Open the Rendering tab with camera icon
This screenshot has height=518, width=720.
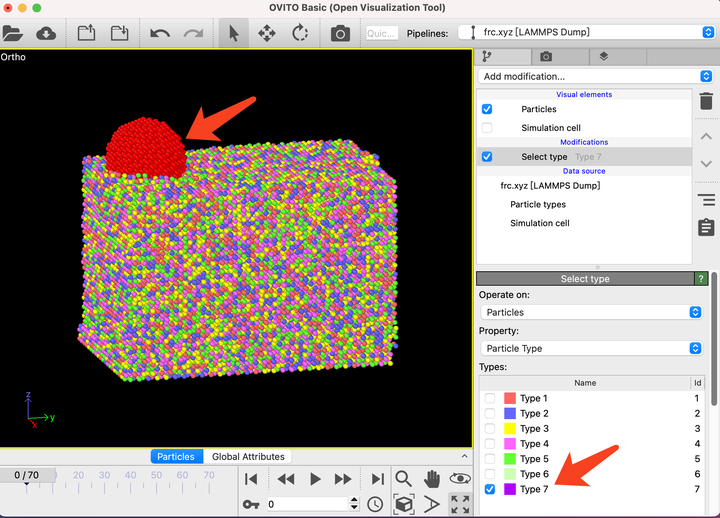(546, 57)
